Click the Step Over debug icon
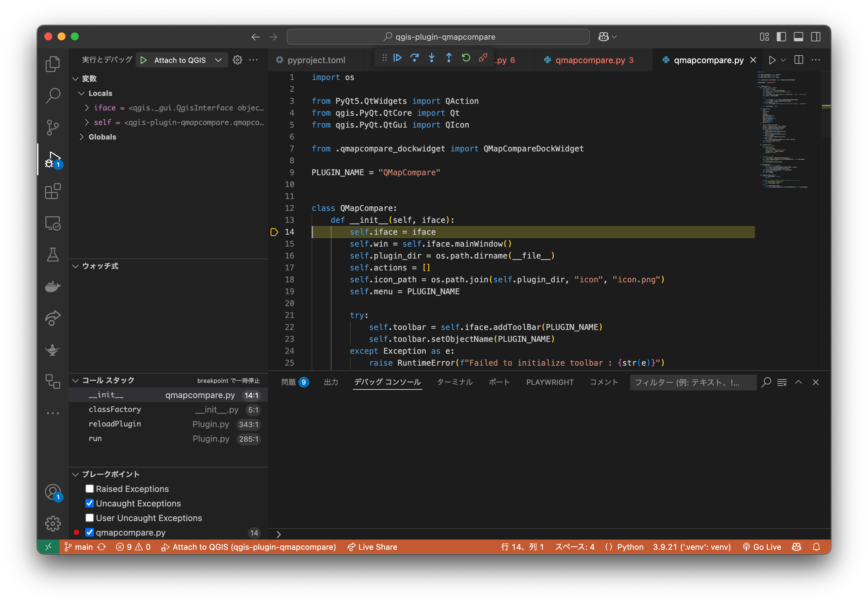 tap(414, 58)
